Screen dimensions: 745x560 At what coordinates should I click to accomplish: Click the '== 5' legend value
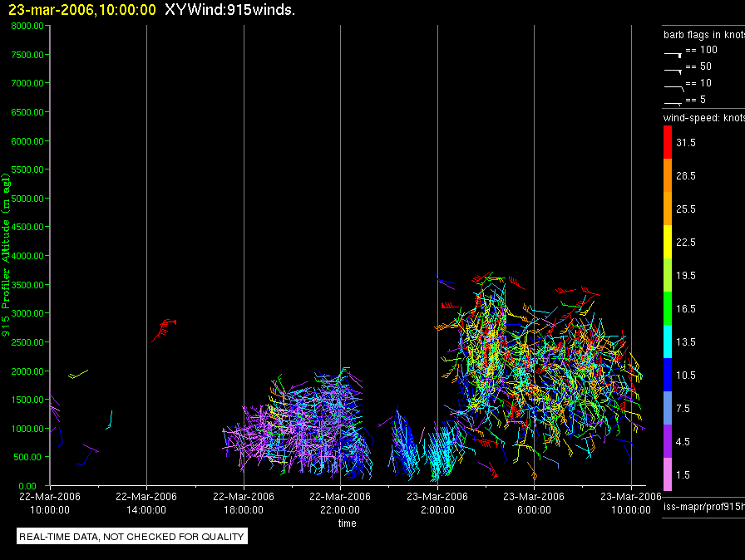(696, 100)
